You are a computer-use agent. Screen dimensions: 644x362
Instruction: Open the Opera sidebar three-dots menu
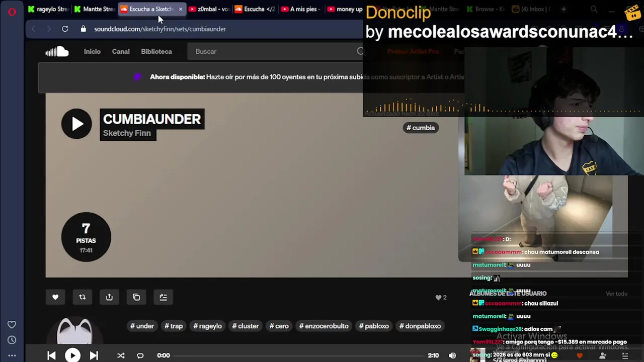pyautogui.click(x=12, y=355)
